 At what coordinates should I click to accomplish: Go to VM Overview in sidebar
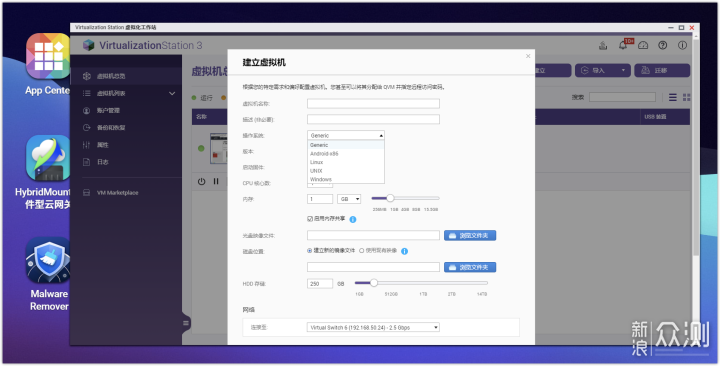pyautogui.click(x=126, y=76)
